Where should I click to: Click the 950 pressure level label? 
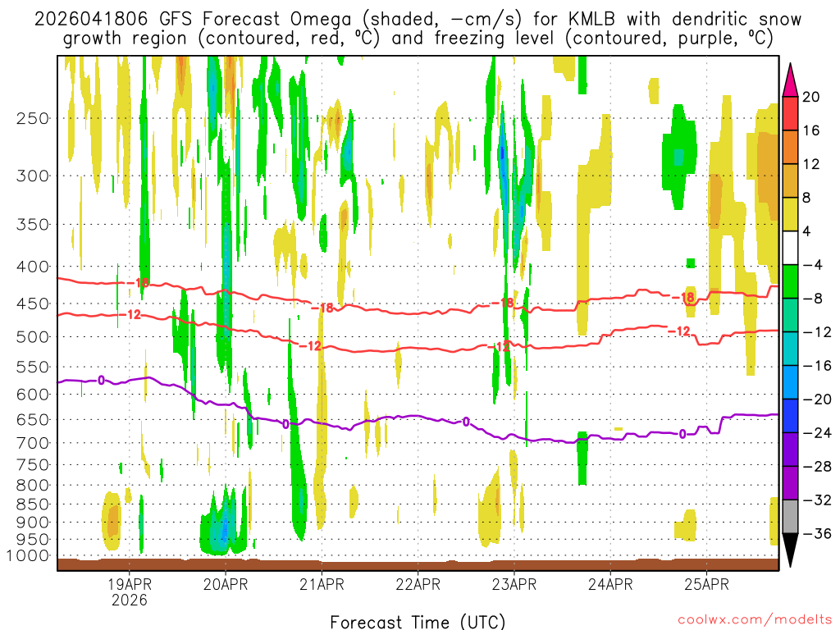click(x=33, y=540)
